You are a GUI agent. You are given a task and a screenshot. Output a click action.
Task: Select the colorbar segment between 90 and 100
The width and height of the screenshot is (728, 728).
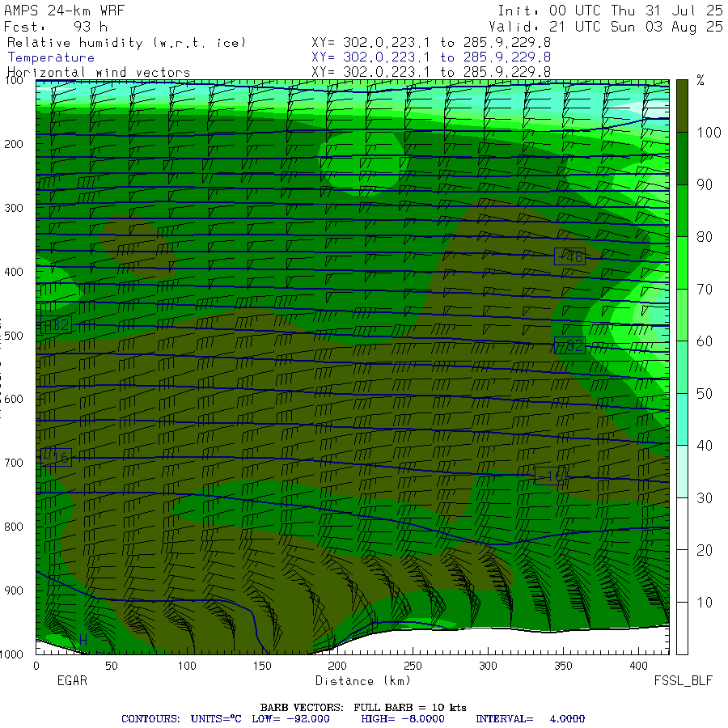coord(682,159)
